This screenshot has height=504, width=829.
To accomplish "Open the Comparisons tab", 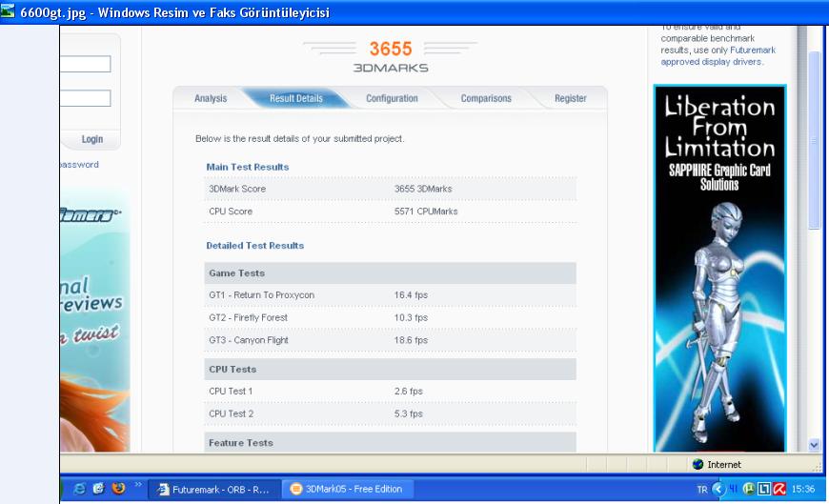I will pyautogui.click(x=486, y=98).
